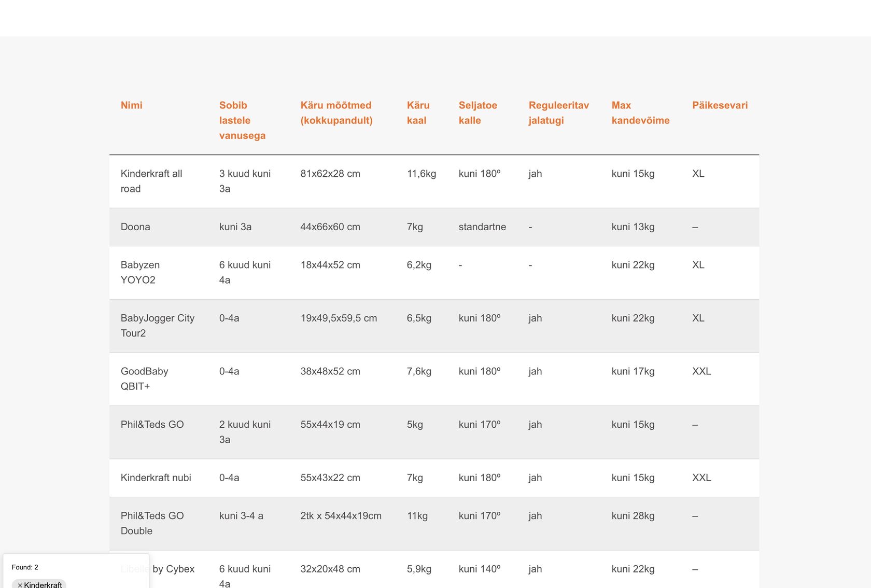
Task: Click the '18x44x52 cm' dimensions cell
Action: click(330, 265)
